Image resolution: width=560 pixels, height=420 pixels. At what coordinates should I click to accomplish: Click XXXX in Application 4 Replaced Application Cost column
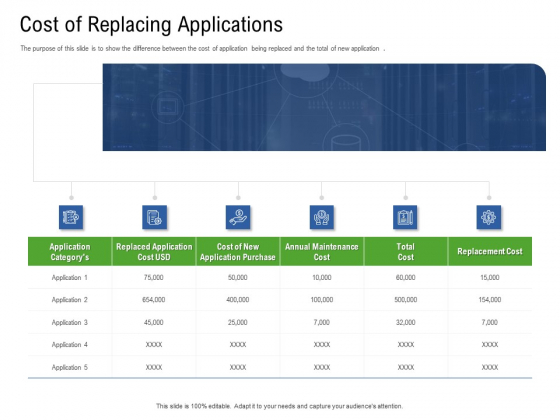coord(154,345)
